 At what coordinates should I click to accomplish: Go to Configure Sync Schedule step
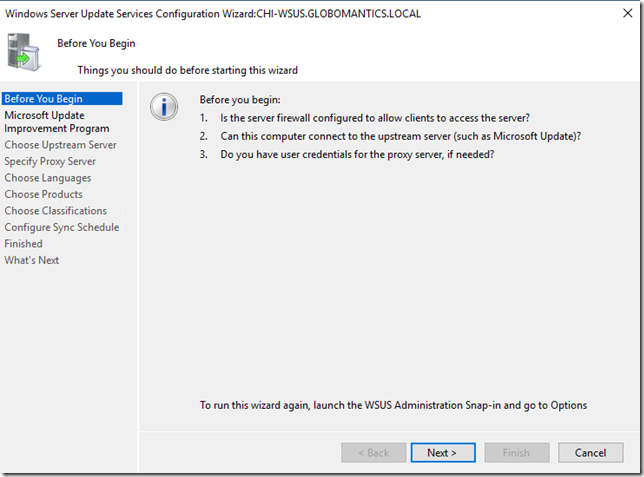pos(62,227)
